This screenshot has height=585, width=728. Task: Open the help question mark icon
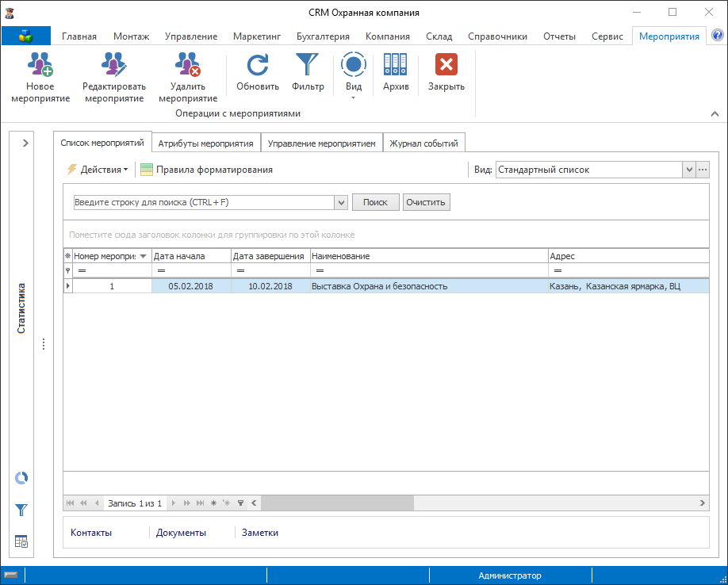[718, 35]
